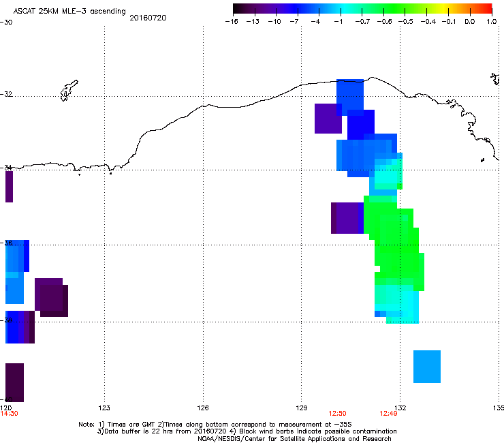Click the -30 latitude axis label

6,22
